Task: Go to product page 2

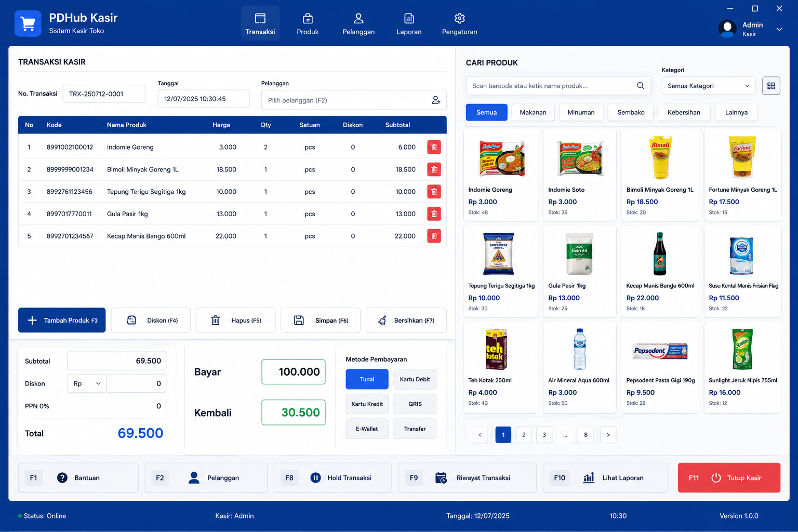Action: click(524, 435)
